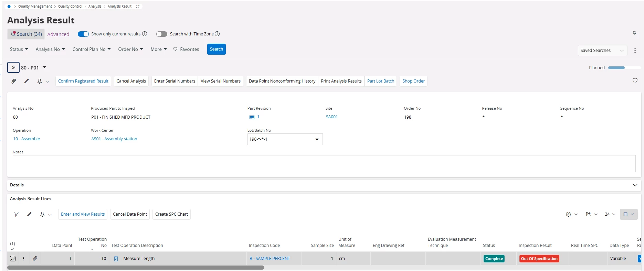
Task: Click the note icon beside Measure Length
Action: [x=116, y=259]
